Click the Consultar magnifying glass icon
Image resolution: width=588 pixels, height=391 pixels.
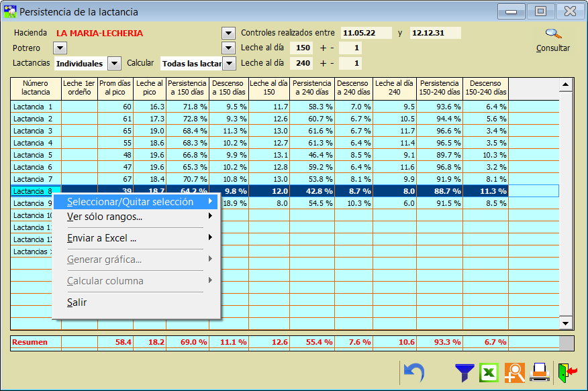tap(552, 34)
